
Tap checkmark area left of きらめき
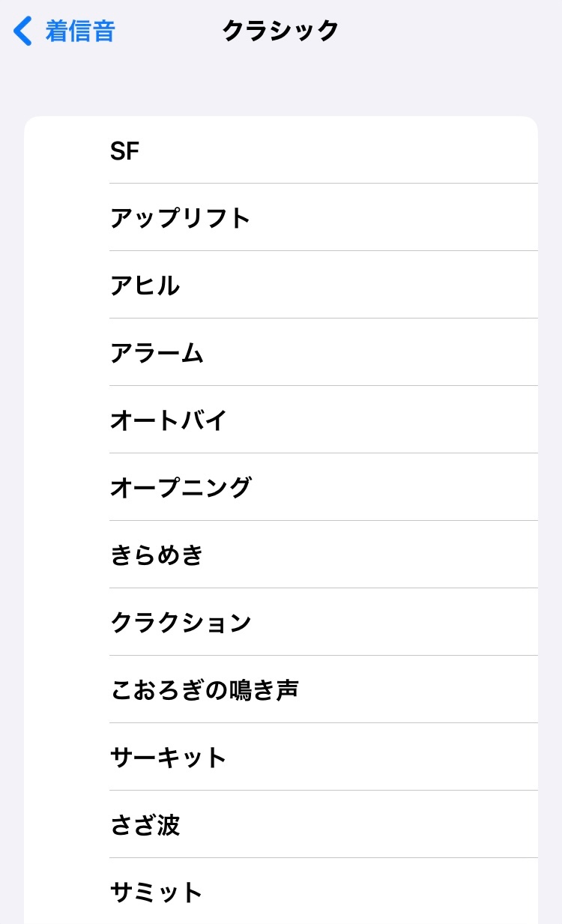coord(67,555)
